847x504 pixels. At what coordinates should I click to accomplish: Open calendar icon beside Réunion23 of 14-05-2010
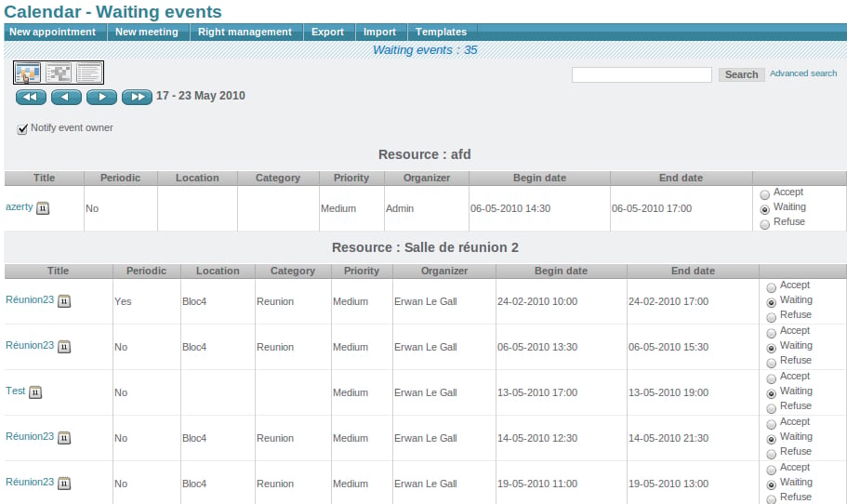[64, 437]
